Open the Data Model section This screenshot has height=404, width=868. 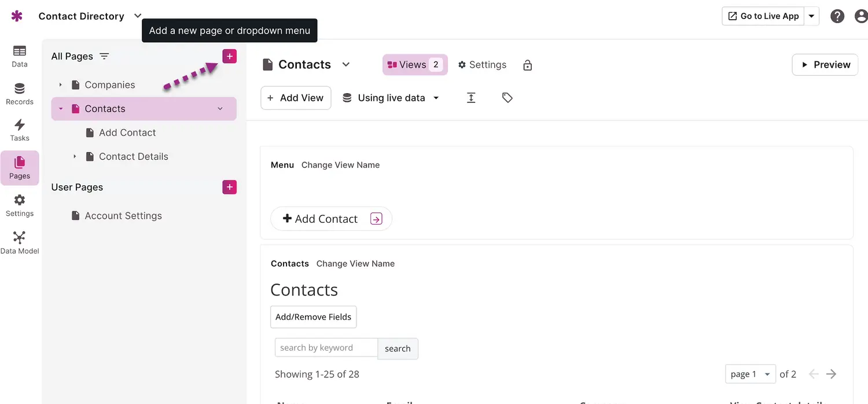click(x=20, y=243)
